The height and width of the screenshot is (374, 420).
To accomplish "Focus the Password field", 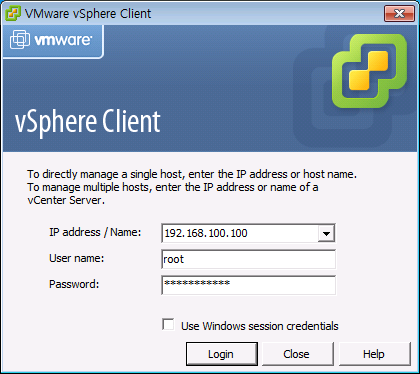I will [x=248, y=285].
